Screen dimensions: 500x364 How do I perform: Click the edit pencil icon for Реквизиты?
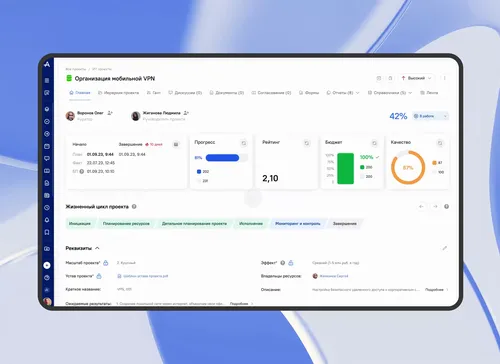[x=445, y=248]
